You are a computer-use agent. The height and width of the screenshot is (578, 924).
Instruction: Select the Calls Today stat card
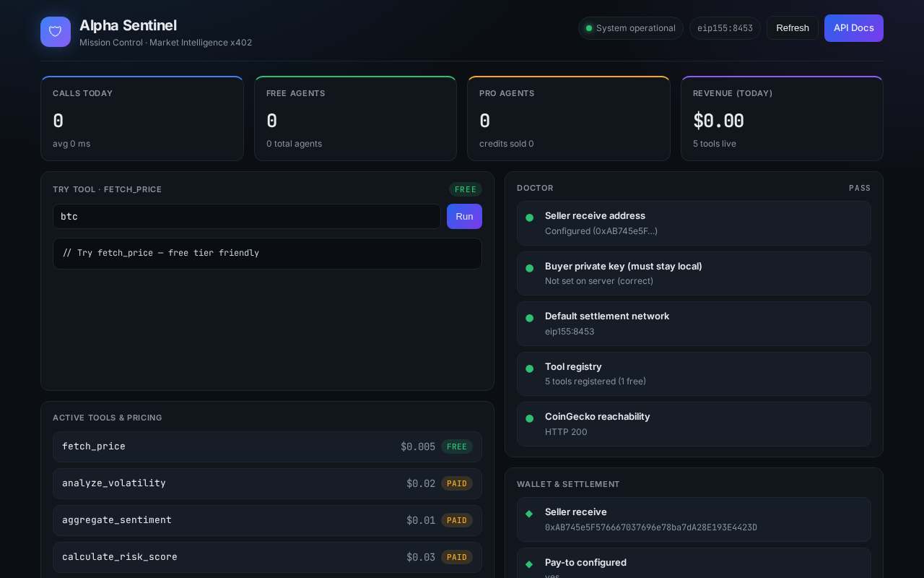142,118
